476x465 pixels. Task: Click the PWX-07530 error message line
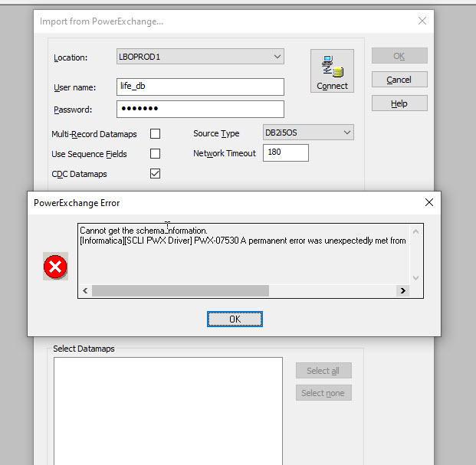pyautogui.click(x=242, y=241)
